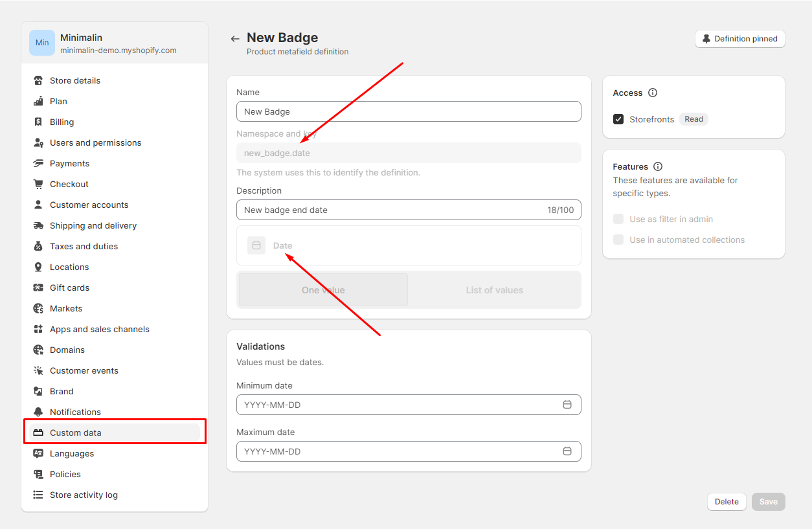Click the Definition pinned button
This screenshot has width=812, height=529.
pos(740,39)
